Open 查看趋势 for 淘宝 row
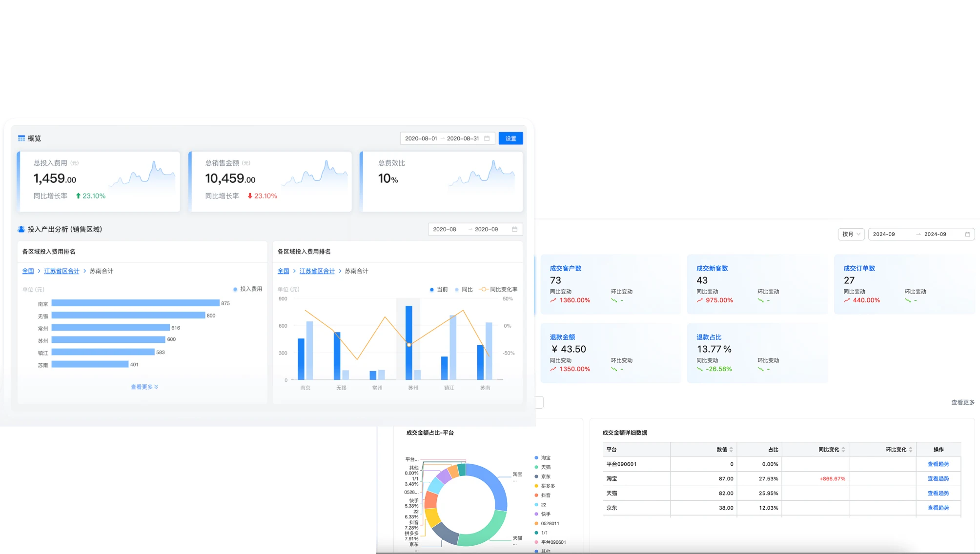Viewport: 980px width, 554px height. click(x=938, y=479)
